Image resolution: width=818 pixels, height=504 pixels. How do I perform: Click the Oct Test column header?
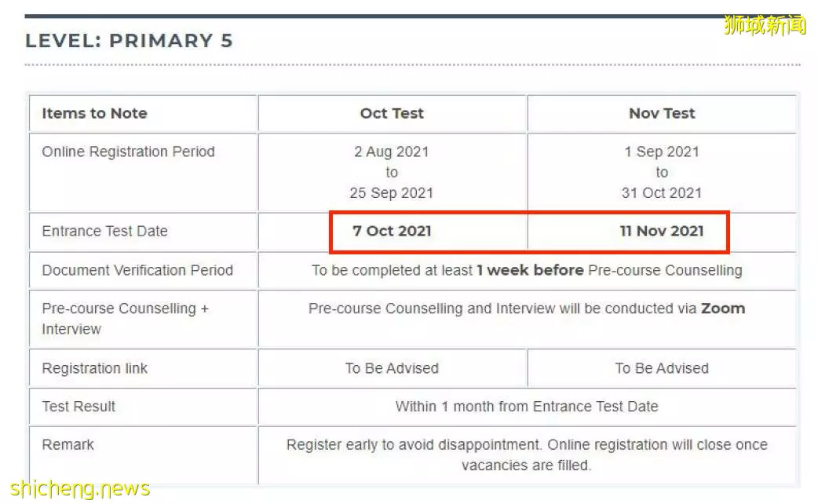[392, 113]
